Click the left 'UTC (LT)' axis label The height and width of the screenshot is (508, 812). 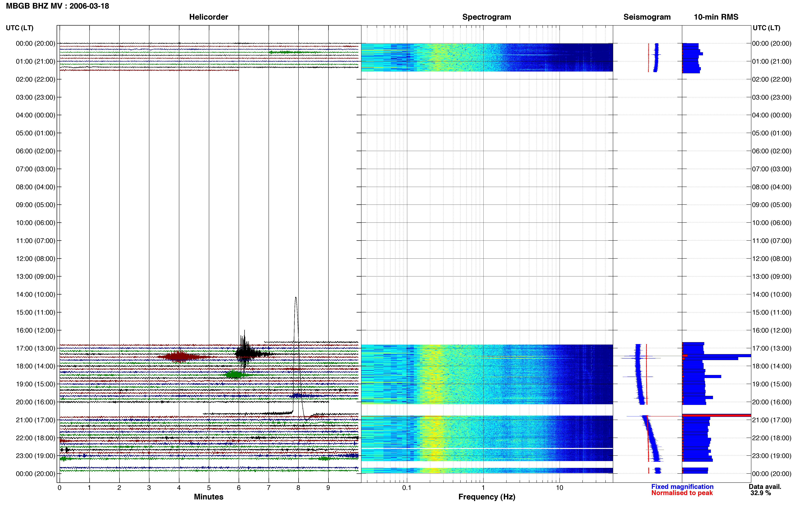(x=20, y=28)
